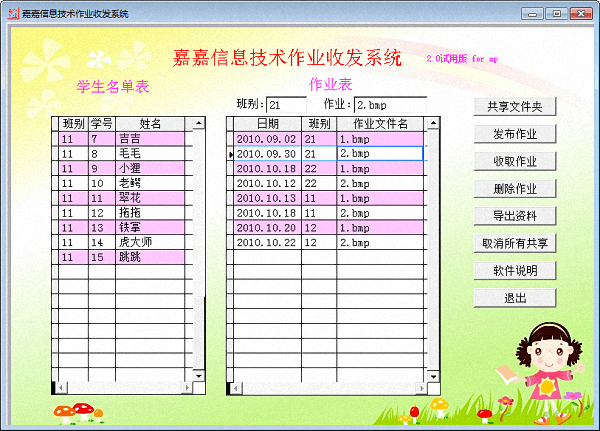The height and width of the screenshot is (431, 600).
Task: Maximize the application window
Action: [x=557, y=13]
